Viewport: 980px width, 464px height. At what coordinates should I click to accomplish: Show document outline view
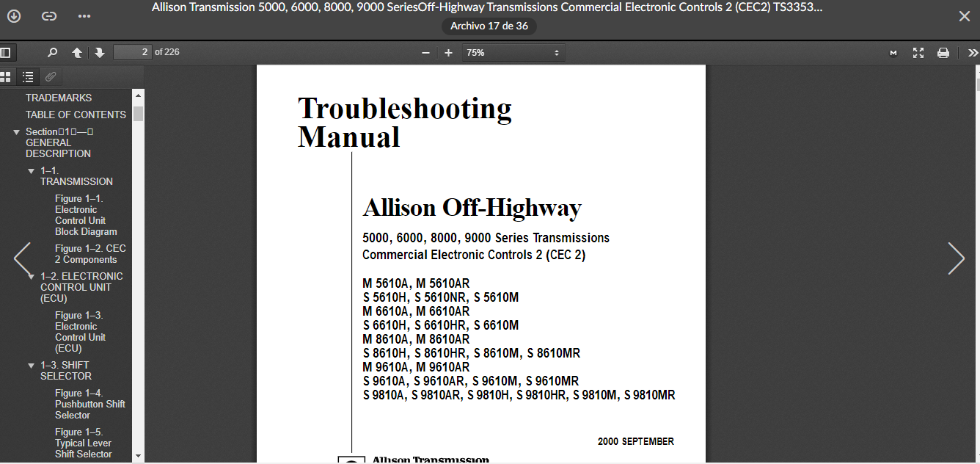point(28,76)
